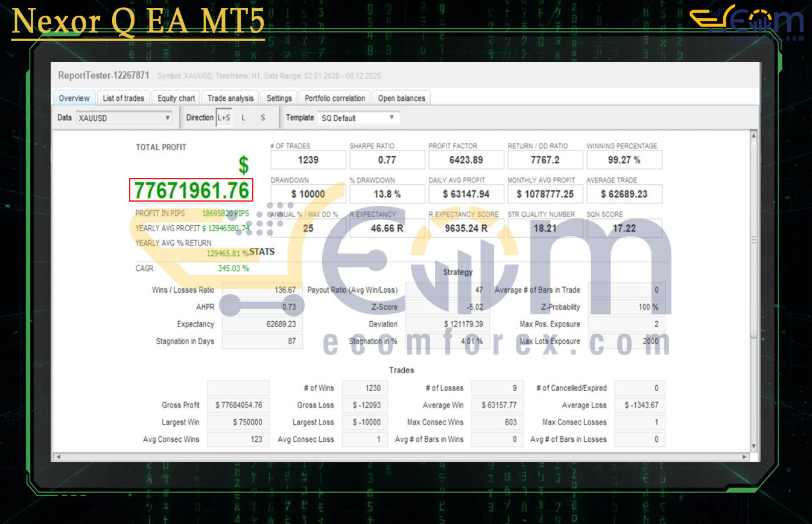The height and width of the screenshot is (524, 812).
Task: View the Portfolio correlation tab
Action: tap(335, 98)
